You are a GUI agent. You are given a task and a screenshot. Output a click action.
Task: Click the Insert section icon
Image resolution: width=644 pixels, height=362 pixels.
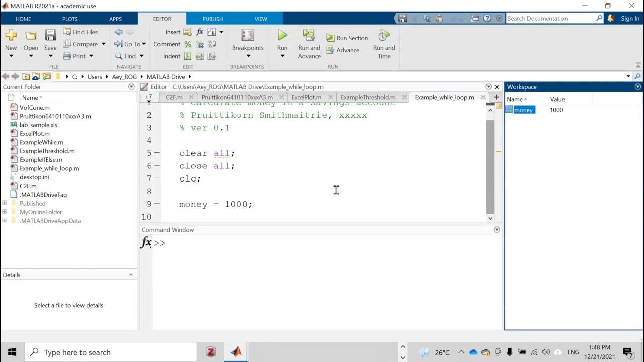[188, 32]
